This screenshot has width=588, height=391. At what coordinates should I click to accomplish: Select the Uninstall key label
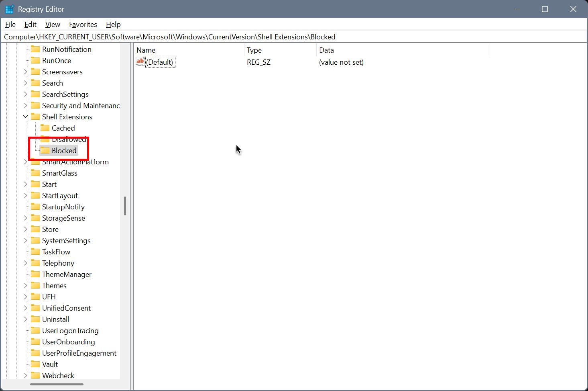click(56, 319)
